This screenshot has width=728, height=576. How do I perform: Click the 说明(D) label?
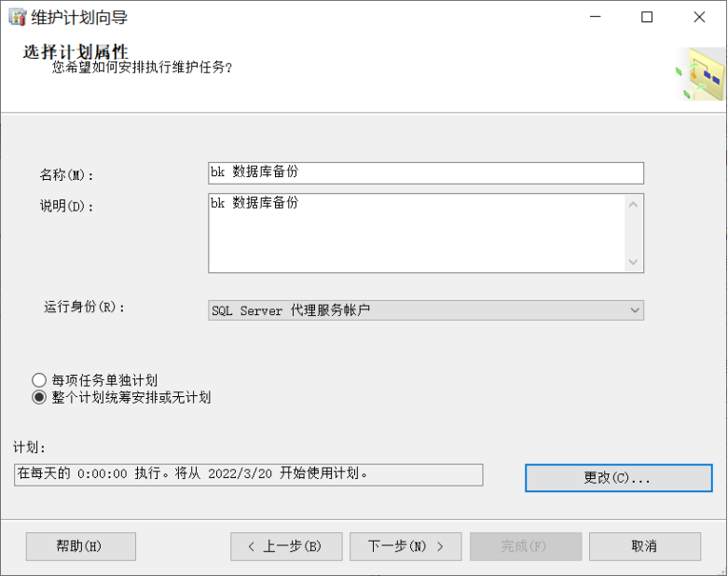[66, 206]
